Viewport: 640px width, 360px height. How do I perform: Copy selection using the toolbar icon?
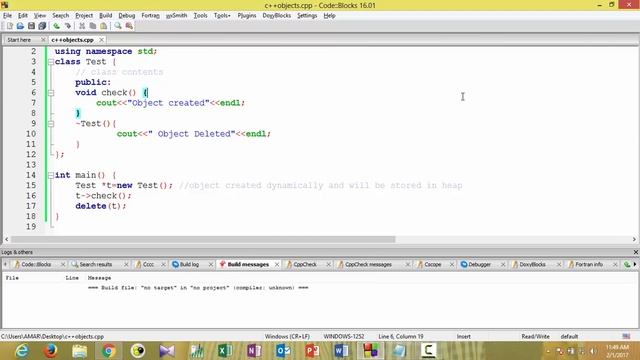tap(93, 26)
